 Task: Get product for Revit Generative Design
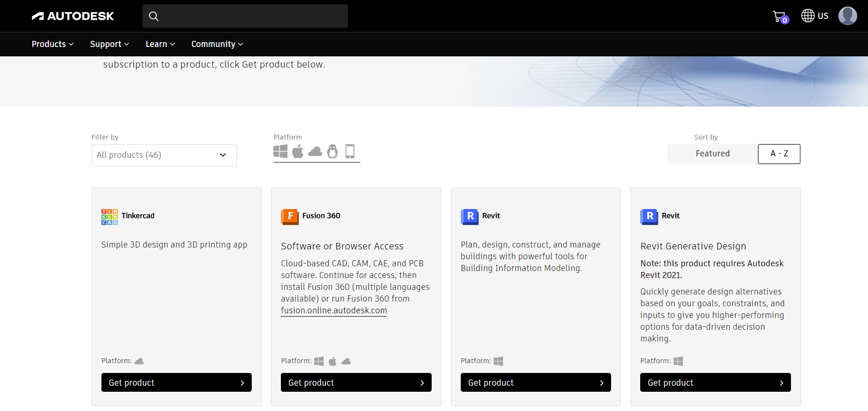click(715, 382)
